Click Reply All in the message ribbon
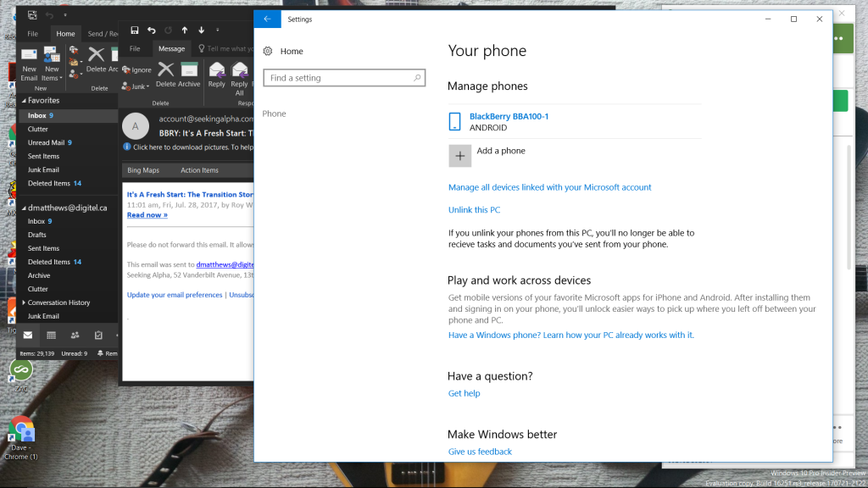Screen dimensions: 868x488 (x=239, y=79)
